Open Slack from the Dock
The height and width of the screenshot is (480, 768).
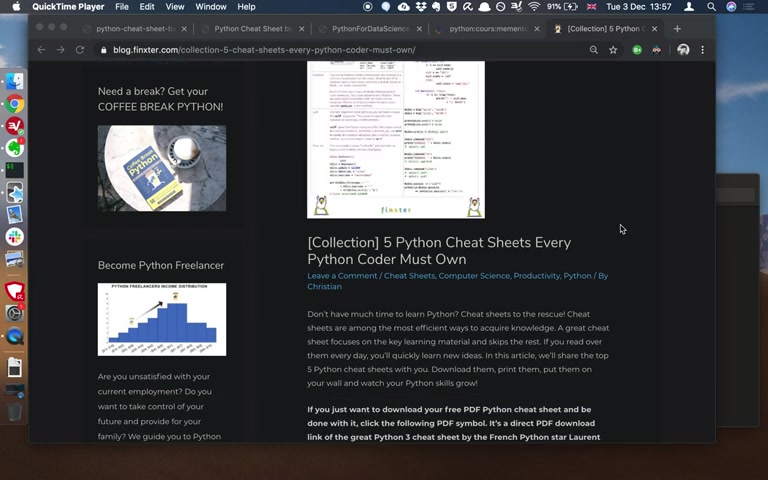15,237
